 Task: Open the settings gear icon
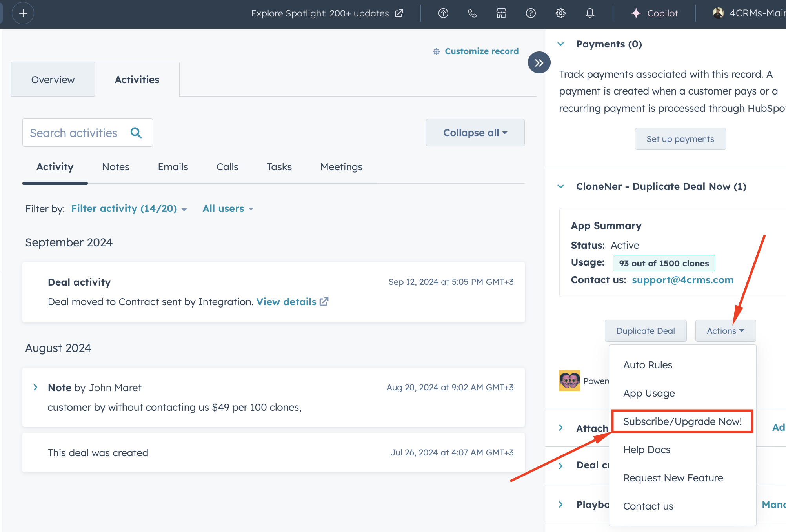pyautogui.click(x=560, y=13)
